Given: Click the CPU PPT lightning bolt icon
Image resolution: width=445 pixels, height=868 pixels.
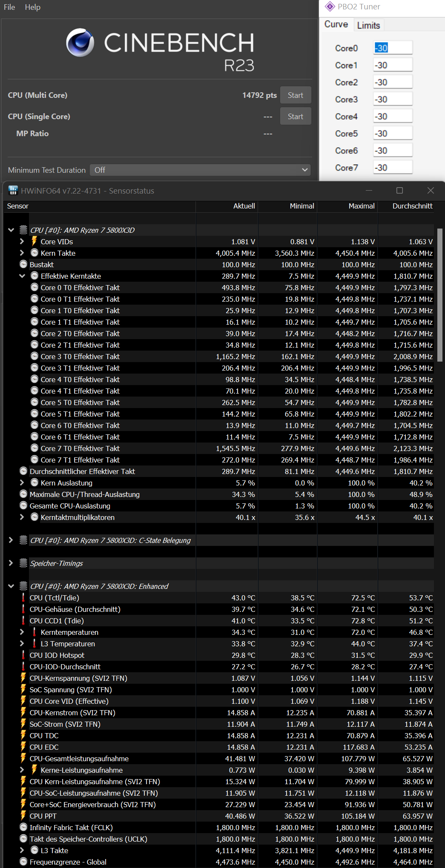Looking at the screenshot, I should coord(23,816).
